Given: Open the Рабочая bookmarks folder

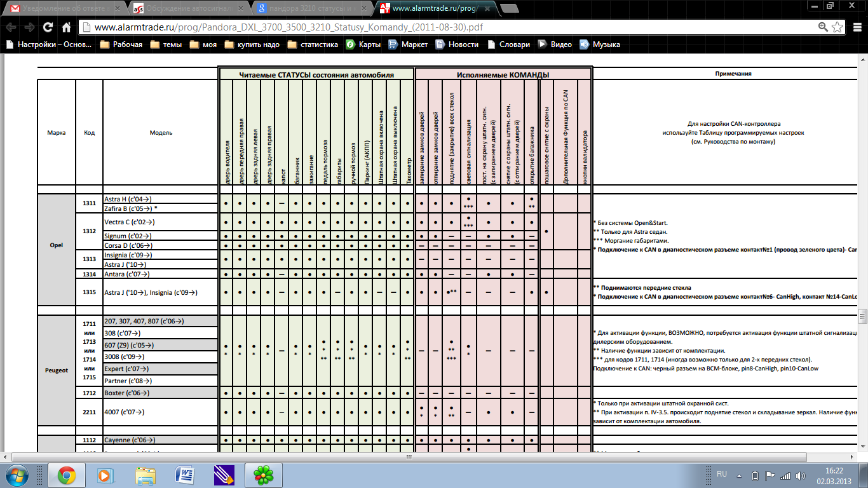Looking at the screenshot, I should coord(121,44).
